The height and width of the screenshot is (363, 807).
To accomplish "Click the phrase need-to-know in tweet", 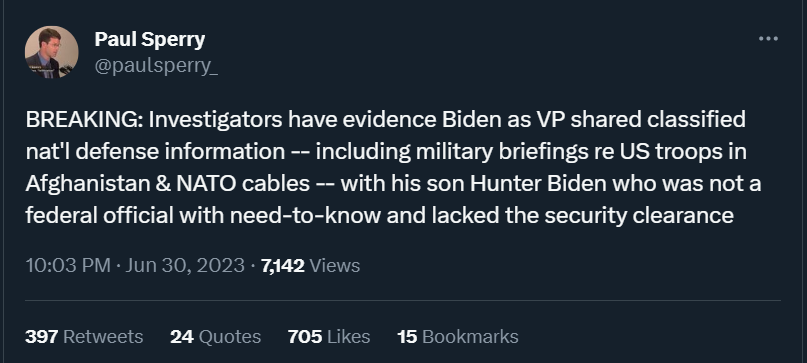I will coord(305,216).
